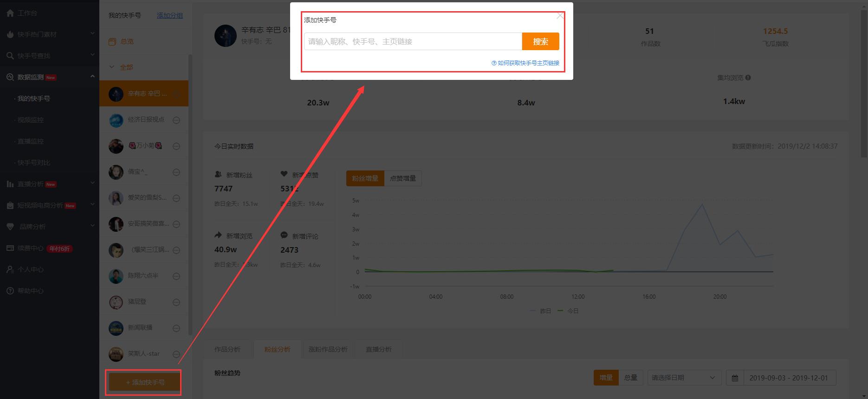
Task: Click the 新闻联播 account avatar
Action: tap(116, 328)
